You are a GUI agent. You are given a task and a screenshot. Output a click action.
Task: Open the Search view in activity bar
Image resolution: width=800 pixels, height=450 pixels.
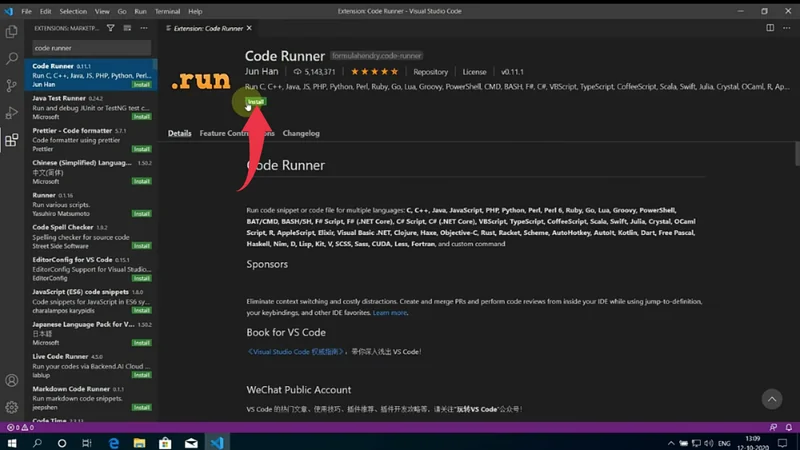point(12,59)
